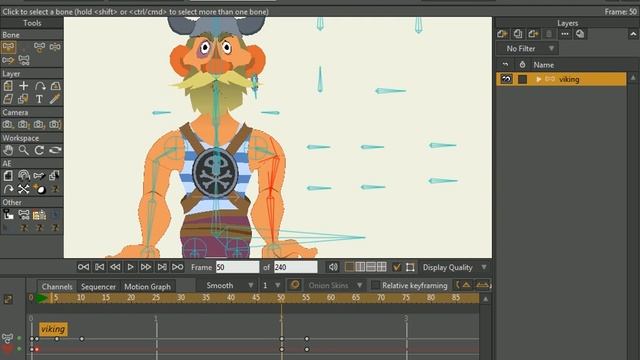Image resolution: width=640 pixels, height=360 pixels.
Task: Select the side-by-side two-pane view layout
Action: point(360,267)
